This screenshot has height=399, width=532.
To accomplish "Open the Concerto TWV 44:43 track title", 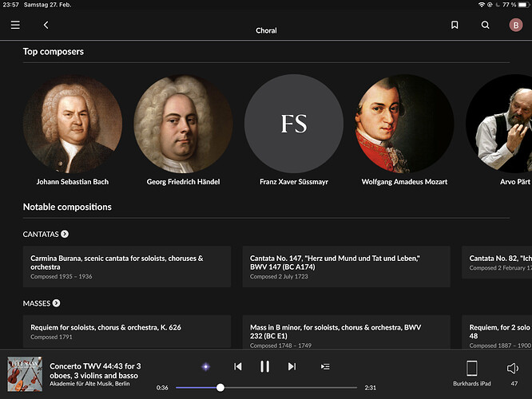I will [x=95, y=370].
